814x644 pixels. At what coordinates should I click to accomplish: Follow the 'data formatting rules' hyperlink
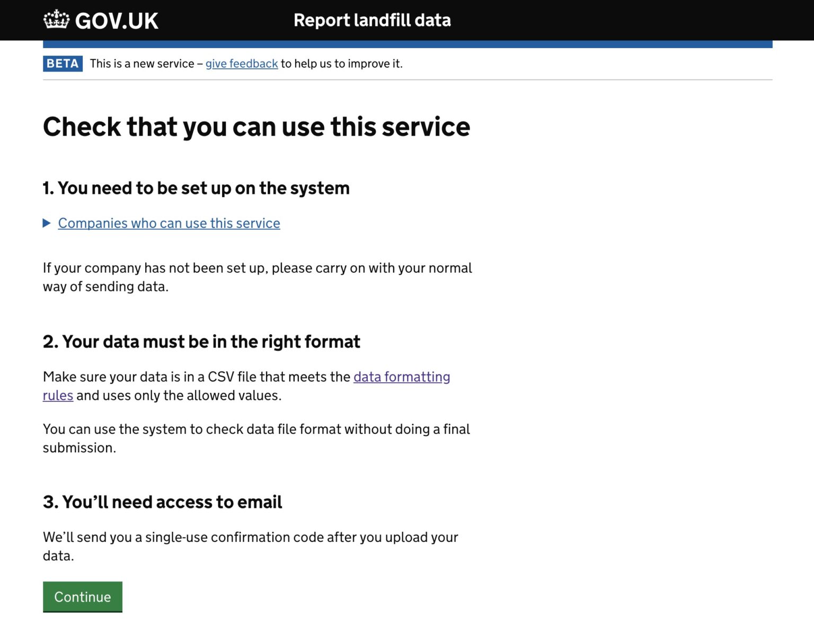coord(401,377)
